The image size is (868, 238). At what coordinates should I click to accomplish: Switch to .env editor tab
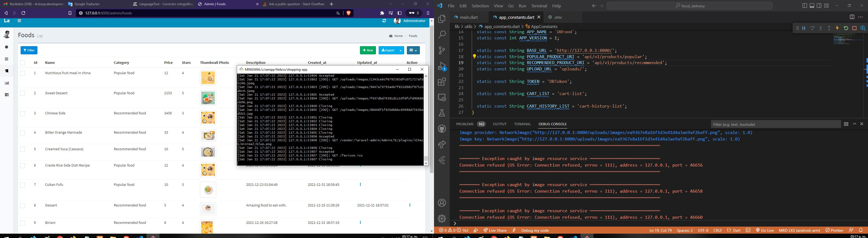point(558,17)
